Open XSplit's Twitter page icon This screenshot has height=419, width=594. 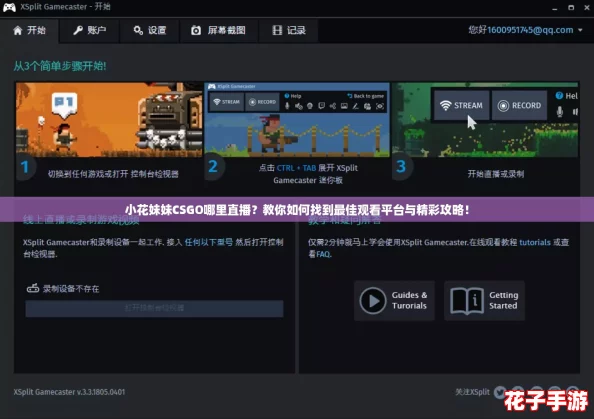[x=500, y=392]
